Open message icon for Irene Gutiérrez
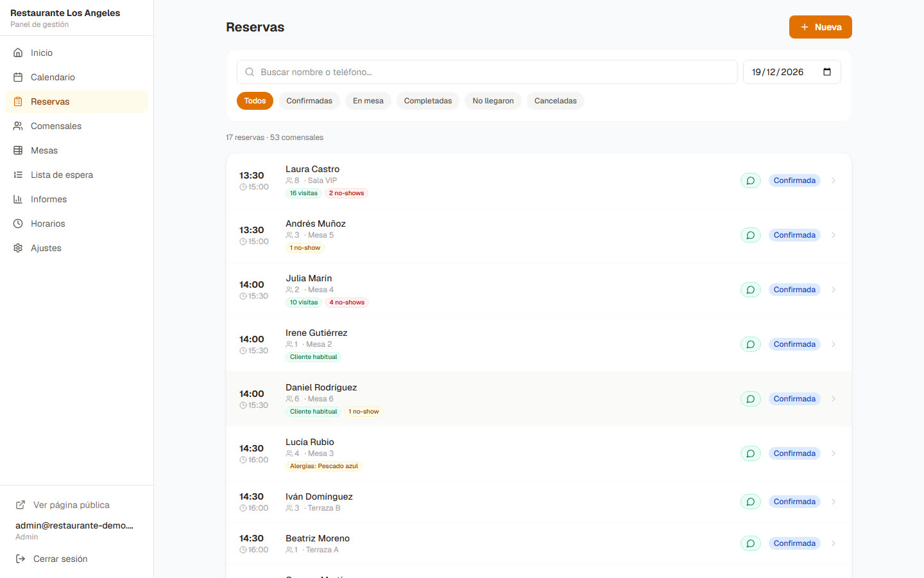The height and width of the screenshot is (578, 924). click(x=750, y=344)
